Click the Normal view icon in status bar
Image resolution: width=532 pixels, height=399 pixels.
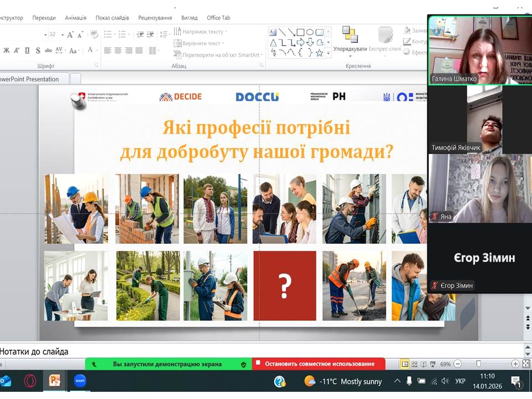coord(405,364)
